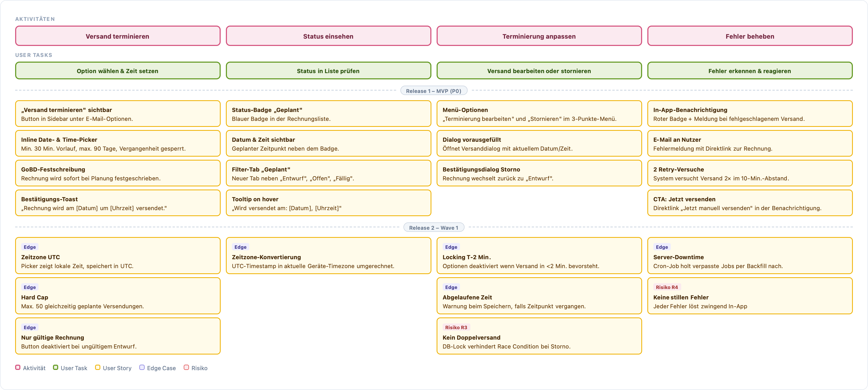Image resolution: width=868 pixels, height=390 pixels.
Task: Open the Inline Date- & Time-Picker card
Action: [118, 144]
